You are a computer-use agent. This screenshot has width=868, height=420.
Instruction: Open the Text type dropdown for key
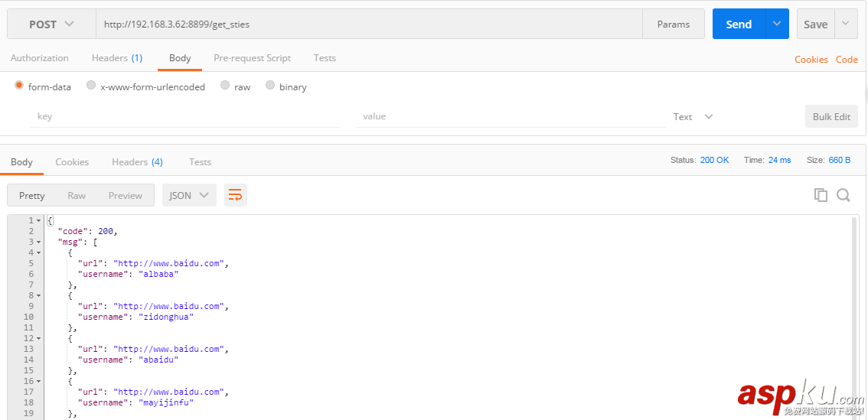693,117
